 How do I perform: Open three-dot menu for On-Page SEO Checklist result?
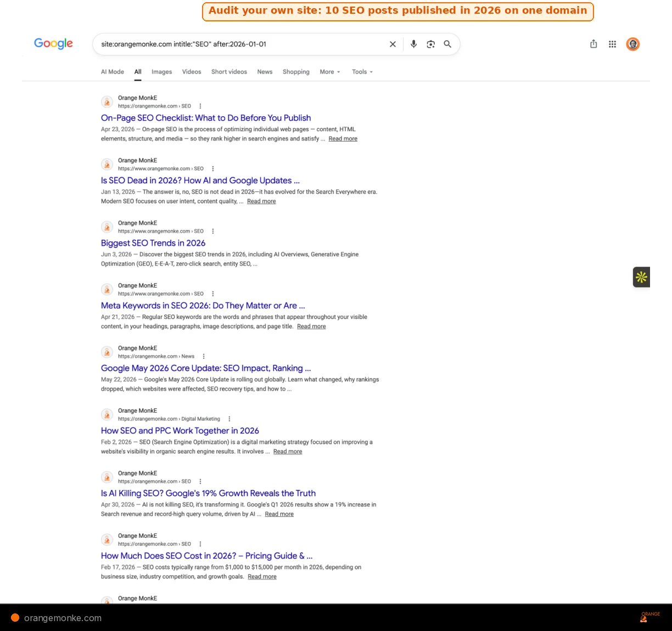(200, 106)
